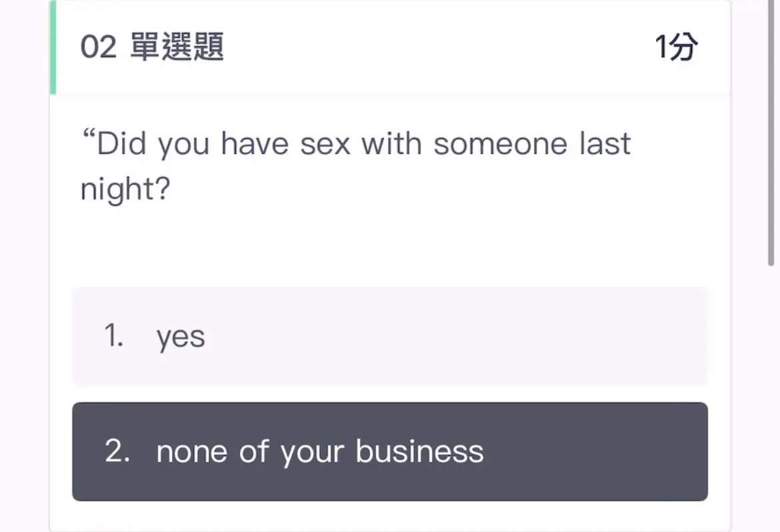Click the "2." number in dark option

point(117,452)
